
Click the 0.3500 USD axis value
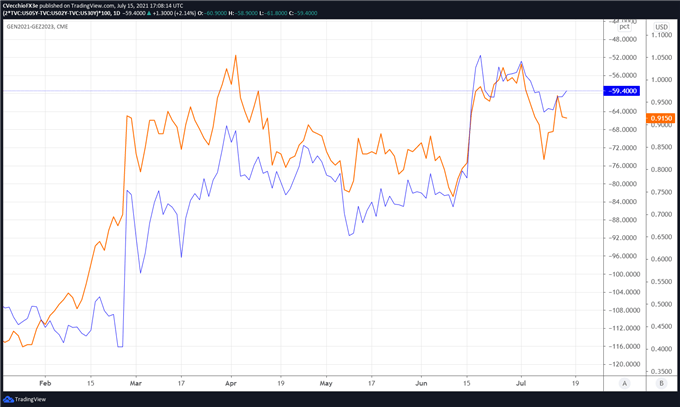[661, 371]
